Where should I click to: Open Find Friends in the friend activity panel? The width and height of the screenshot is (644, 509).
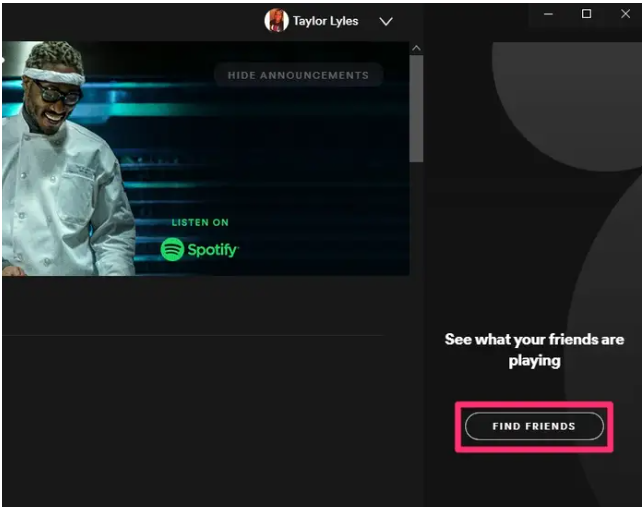tap(534, 426)
